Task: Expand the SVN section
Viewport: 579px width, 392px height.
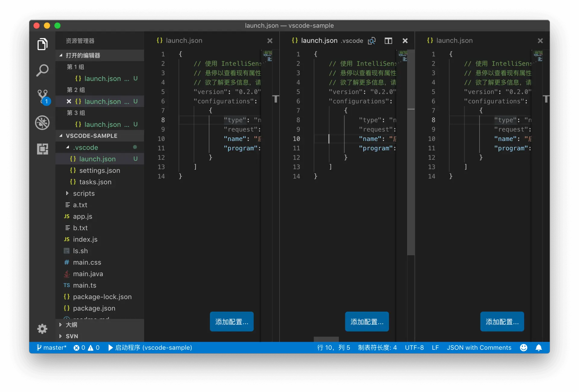Action: (72, 336)
